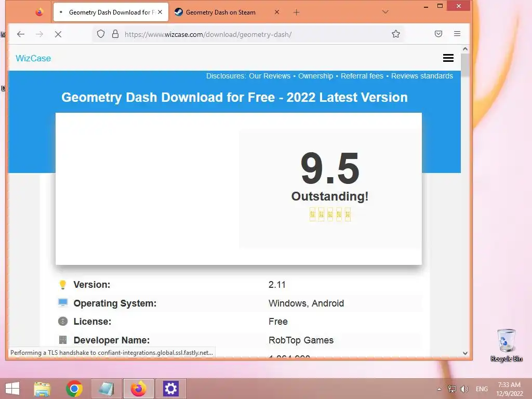532x399 pixels.
Task: Click the License: label
Action: (92, 322)
